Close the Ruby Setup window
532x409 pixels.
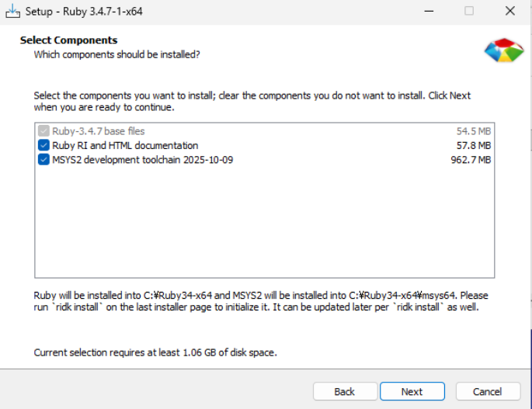509,12
